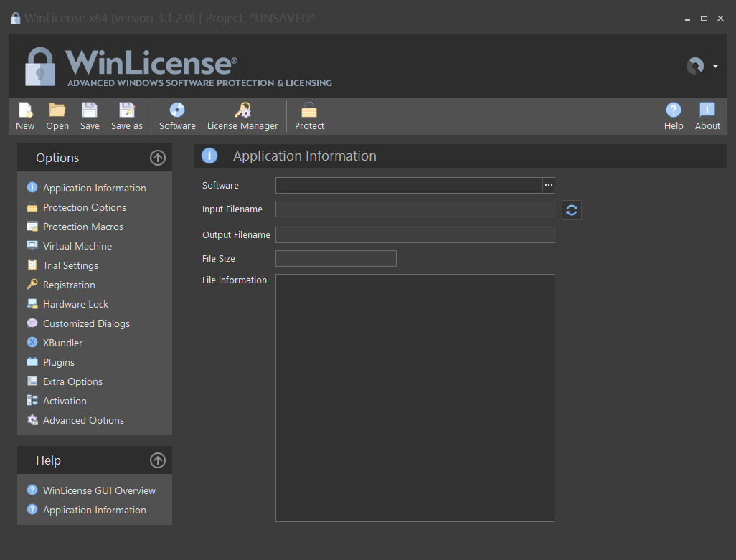Collapse the Options panel
The width and height of the screenshot is (736, 560).
point(158,158)
